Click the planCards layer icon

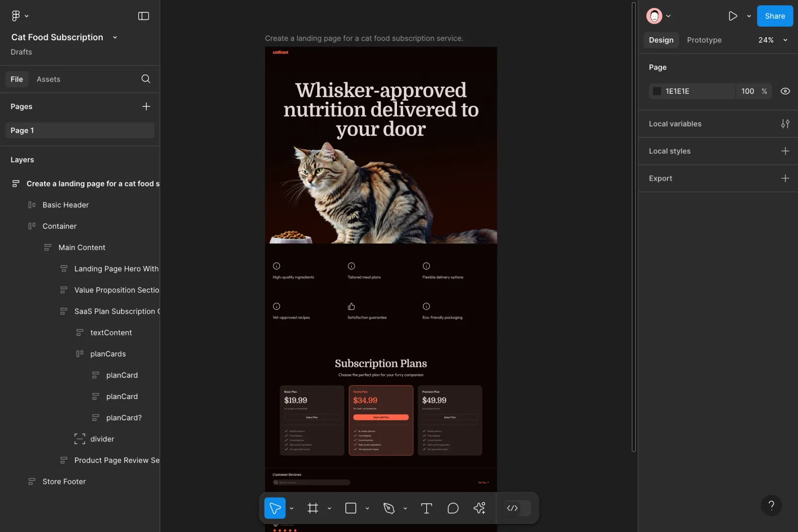tap(79, 354)
